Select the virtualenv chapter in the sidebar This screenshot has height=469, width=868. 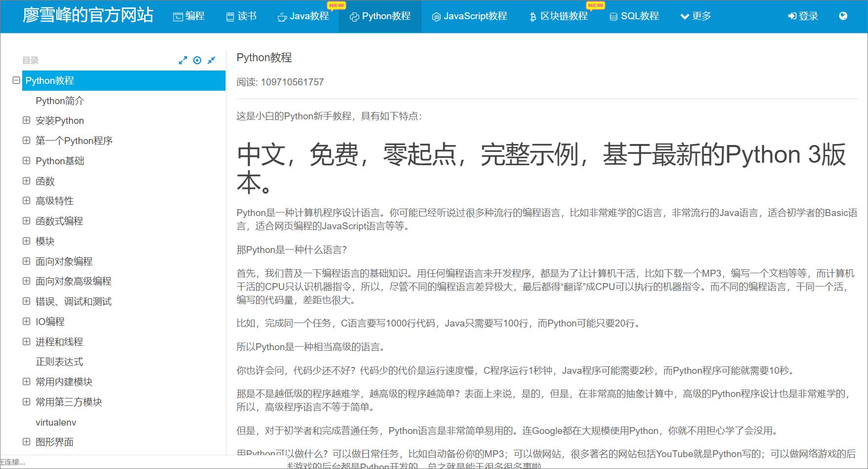tap(57, 422)
